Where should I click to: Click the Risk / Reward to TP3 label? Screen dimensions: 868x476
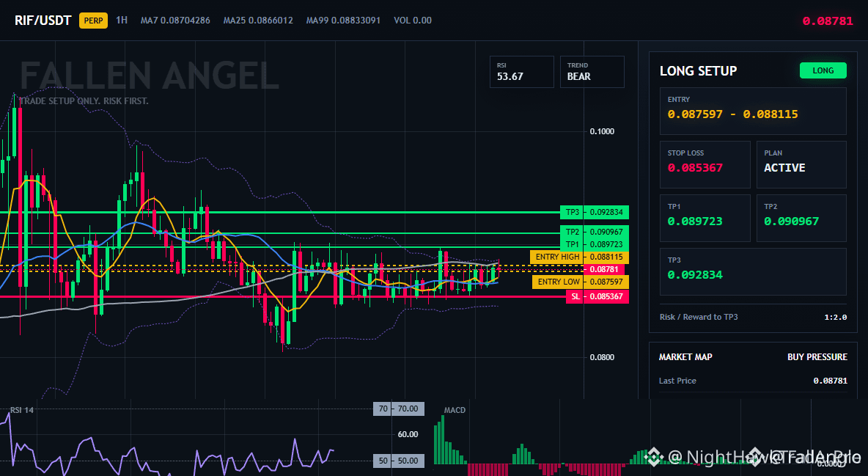pyautogui.click(x=699, y=317)
